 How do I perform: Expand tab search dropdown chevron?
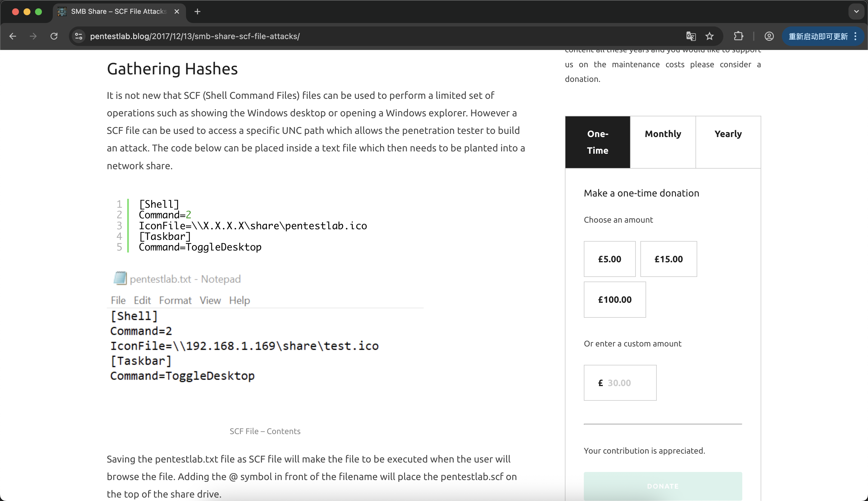(x=856, y=11)
